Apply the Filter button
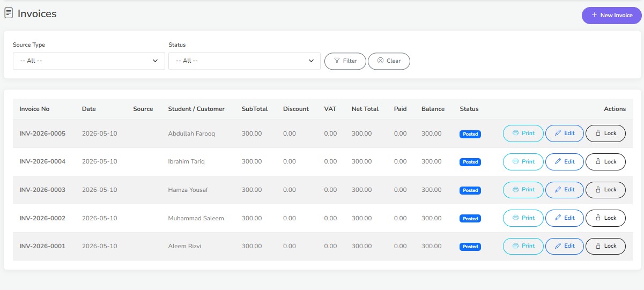The image size is (644, 290). click(345, 61)
